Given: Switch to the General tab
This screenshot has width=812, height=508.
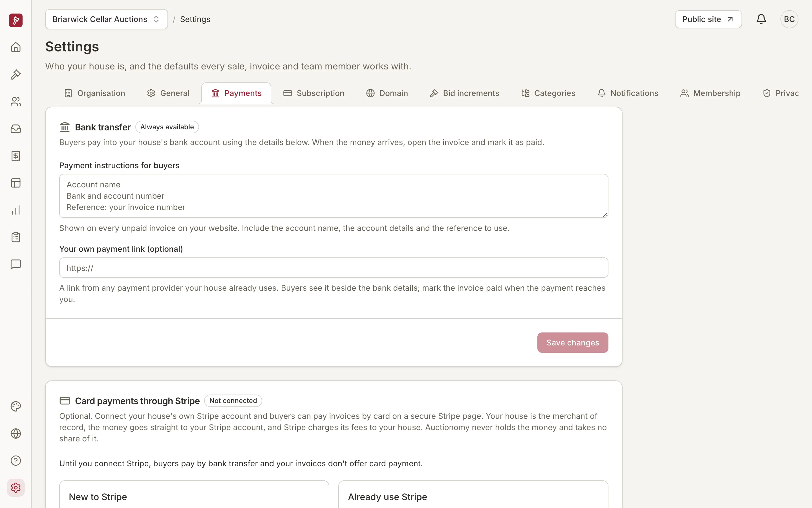Looking at the screenshot, I should click(x=168, y=93).
